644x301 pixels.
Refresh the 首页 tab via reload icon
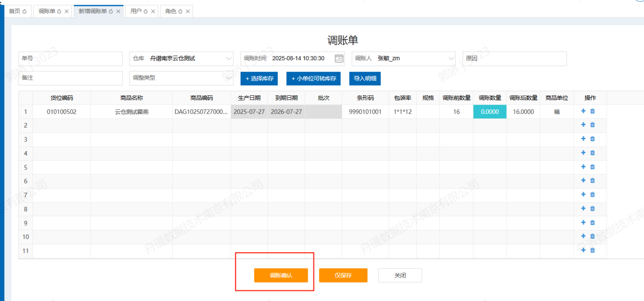[24, 11]
